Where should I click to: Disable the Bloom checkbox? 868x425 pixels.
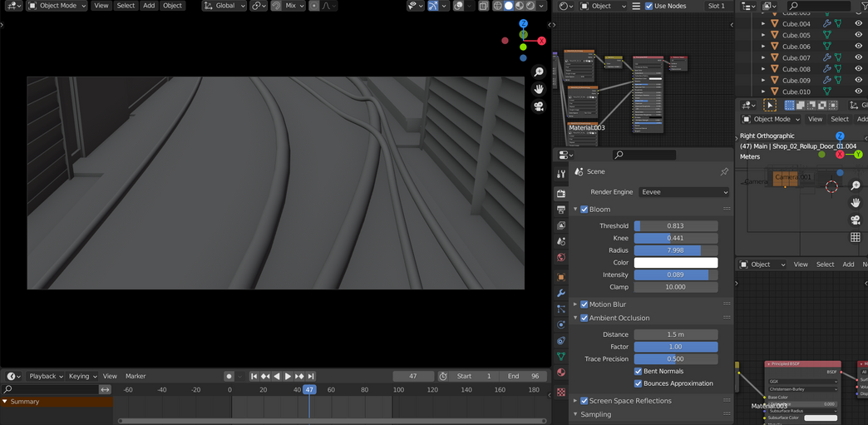(x=584, y=210)
